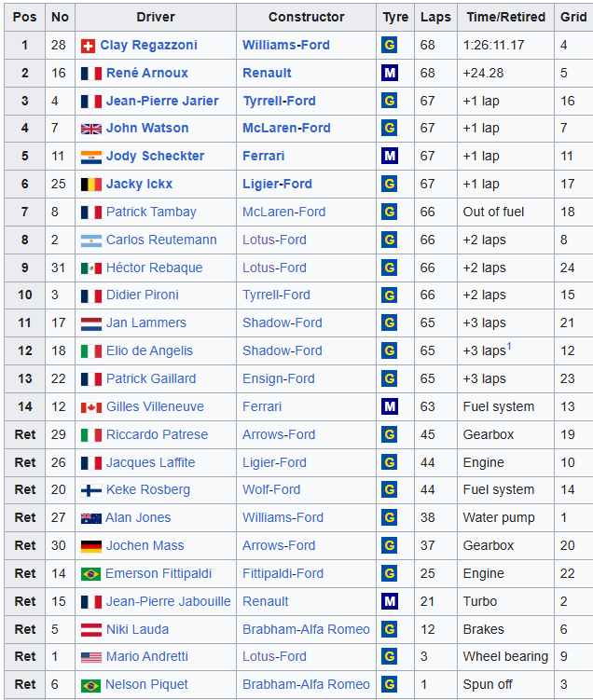
Task: Click the Dutch flag beside Jan Lammers
Action: (91, 323)
